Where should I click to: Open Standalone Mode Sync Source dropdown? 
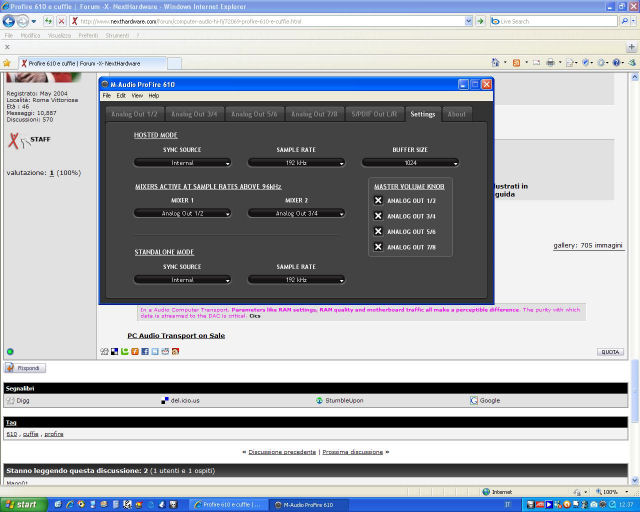click(182, 280)
